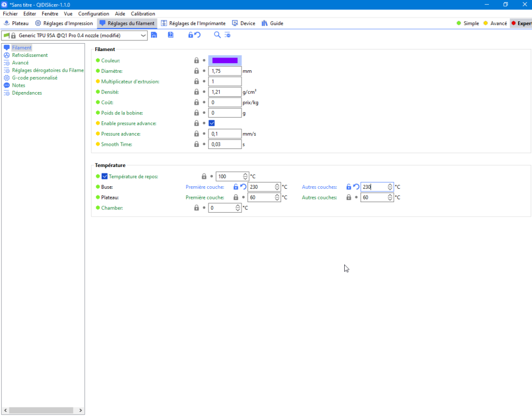
Task: Click the unlocked padlock icon in preset toolbar
Action: pyautogui.click(x=190, y=35)
